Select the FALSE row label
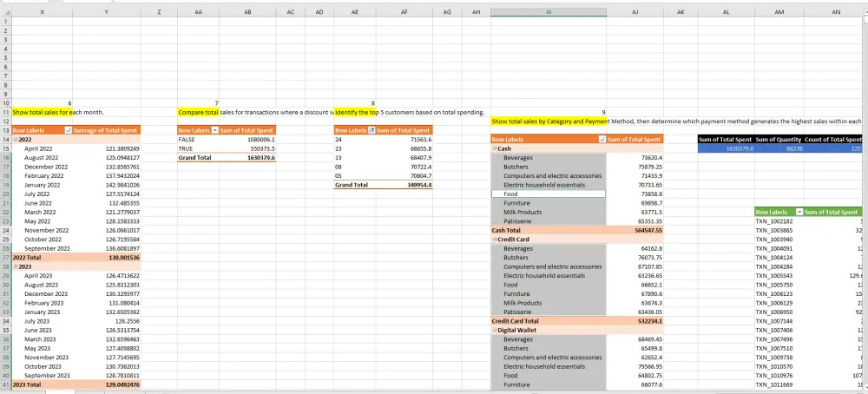 click(199, 140)
